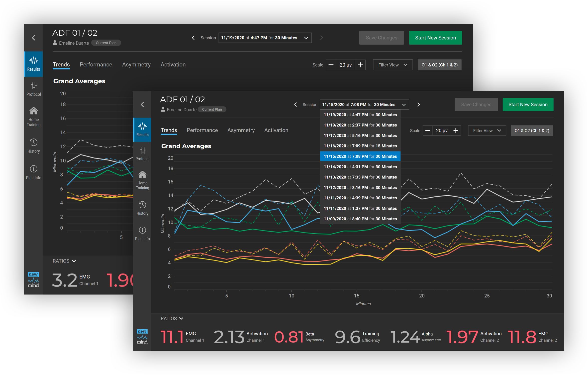Image resolution: width=588 pixels, height=375 pixels.
Task: Go to next session in front window
Action: pyautogui.click(x=418, y=105)
